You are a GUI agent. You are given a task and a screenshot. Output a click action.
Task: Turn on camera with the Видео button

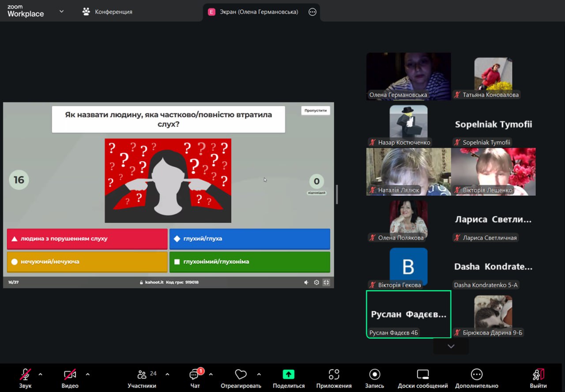pos(70,375)
